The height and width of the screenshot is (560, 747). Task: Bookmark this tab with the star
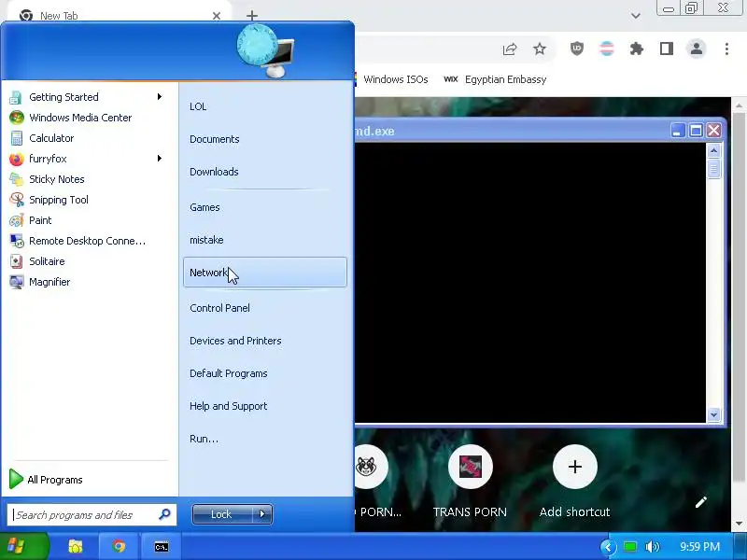click(540, 49)
